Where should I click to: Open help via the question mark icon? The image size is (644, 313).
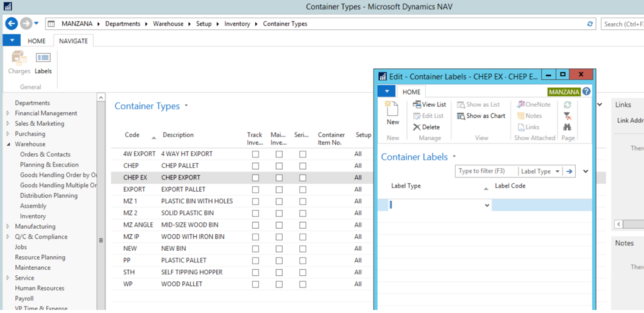(x=587, y=92)
